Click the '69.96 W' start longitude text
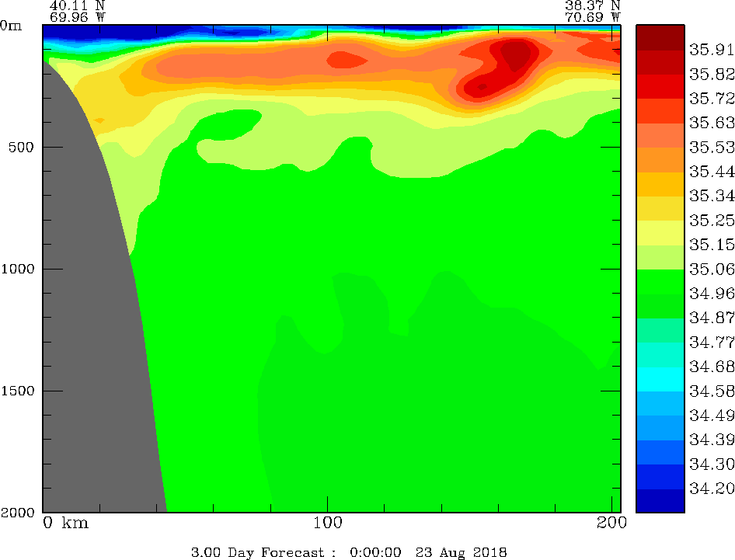This screenshot has width=735, height=560. pyautogui.click(x=77, y=17)
